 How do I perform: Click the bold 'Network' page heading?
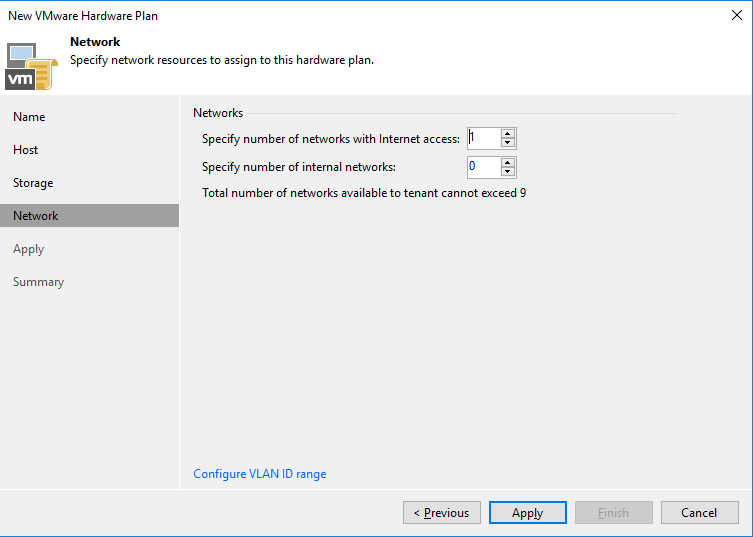click(95, 42)
